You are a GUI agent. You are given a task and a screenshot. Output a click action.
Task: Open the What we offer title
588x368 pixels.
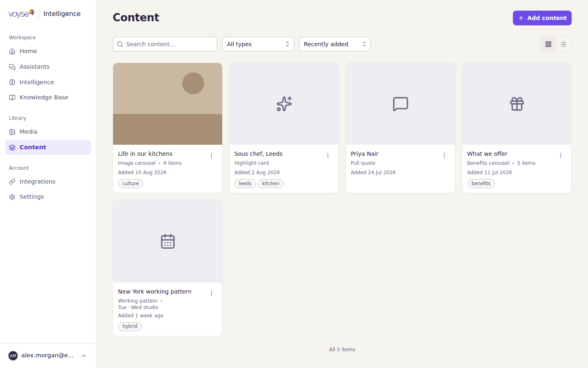[487, 154]
